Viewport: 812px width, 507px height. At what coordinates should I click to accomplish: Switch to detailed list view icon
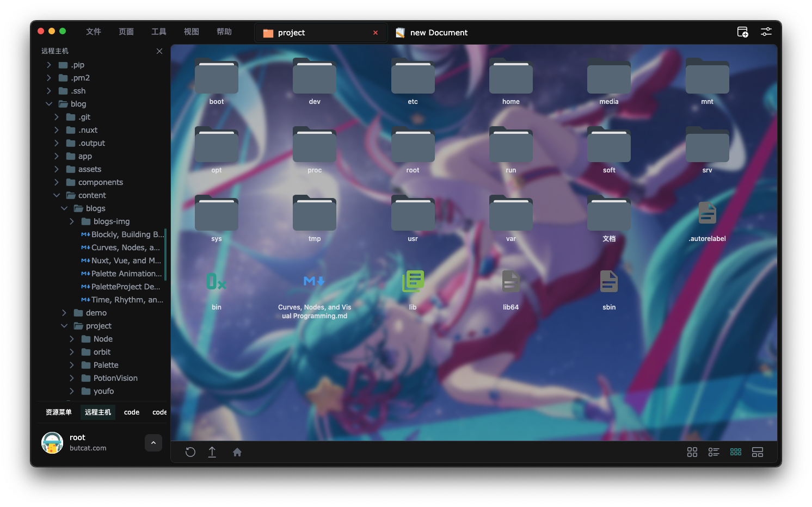[x=714, y=452]
